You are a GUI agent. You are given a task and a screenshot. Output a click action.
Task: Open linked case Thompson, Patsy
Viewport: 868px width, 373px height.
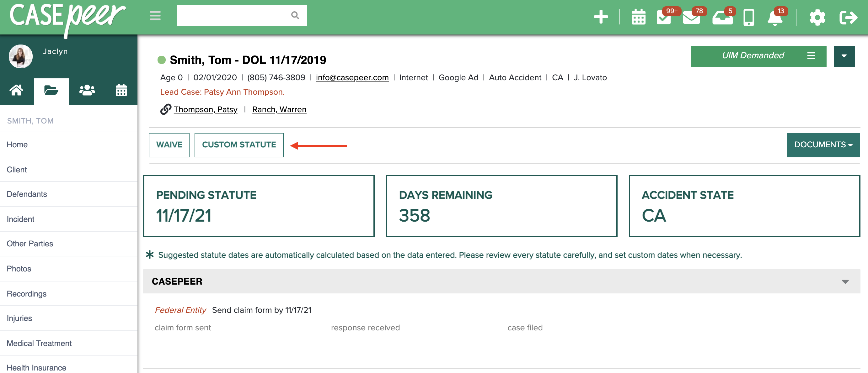[x=206, y=109]
